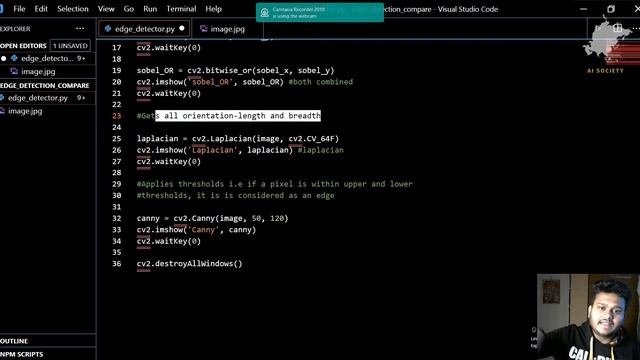Open the Terminal menu
The height and width of the screenshot is (360, 640).
coord(181,9)
